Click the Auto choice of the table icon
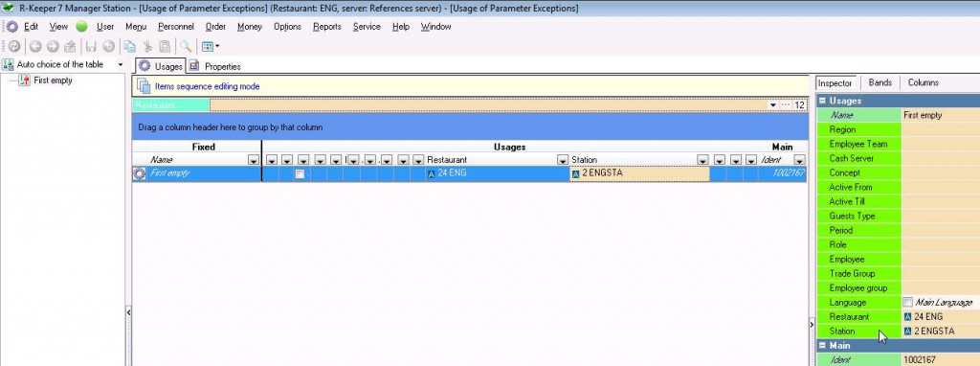The image size is (980, 366). point(8,64)
